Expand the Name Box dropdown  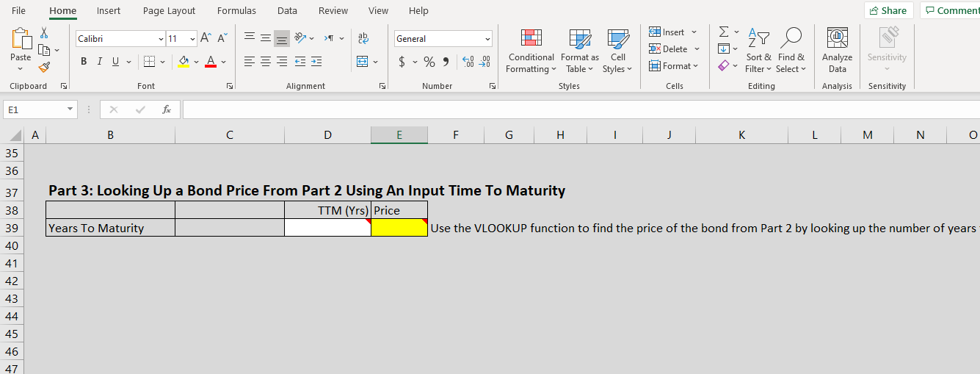70,109
